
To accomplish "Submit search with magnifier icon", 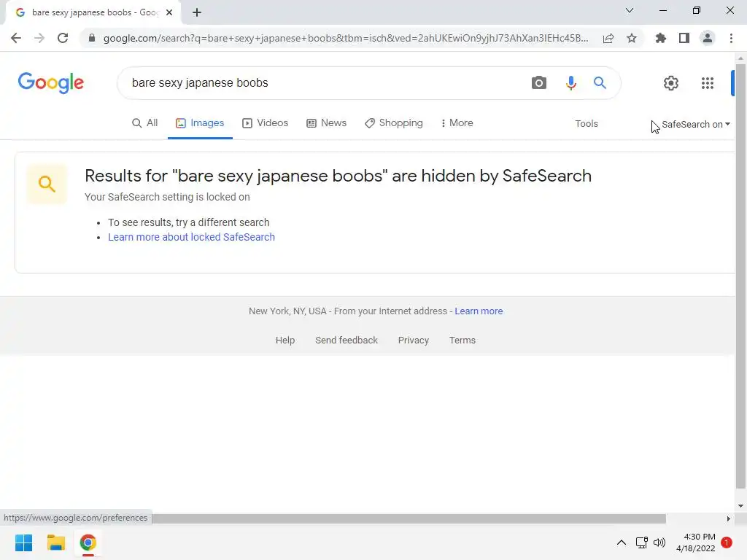I will [x=600, y=83].
